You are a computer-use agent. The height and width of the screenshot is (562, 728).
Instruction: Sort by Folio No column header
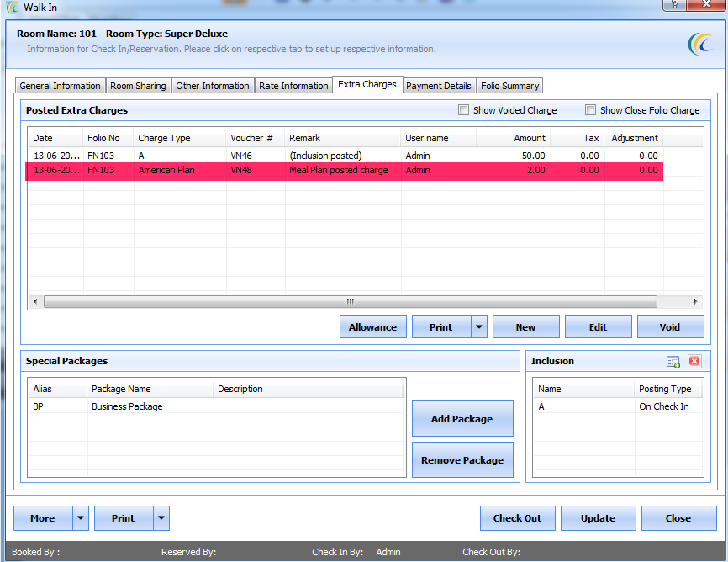tap(108, 138)
